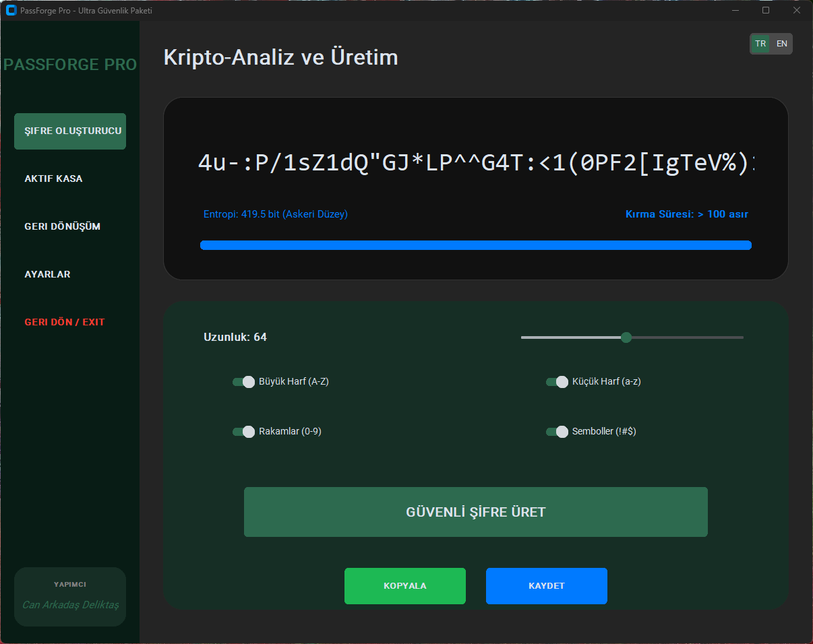
Task: Click GERİ DÖN / EXIT
Action: click(65, 323)
